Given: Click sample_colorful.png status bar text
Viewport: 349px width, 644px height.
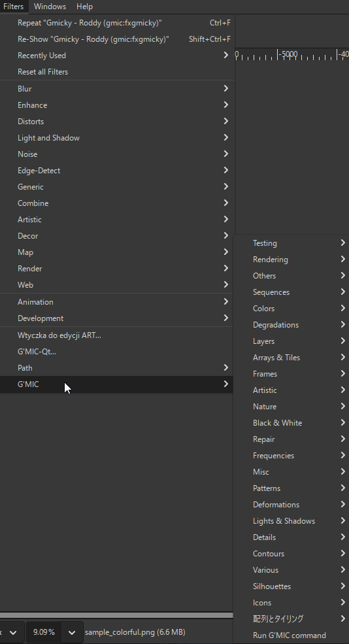Looking at the screenshot, I should point(135,632).
